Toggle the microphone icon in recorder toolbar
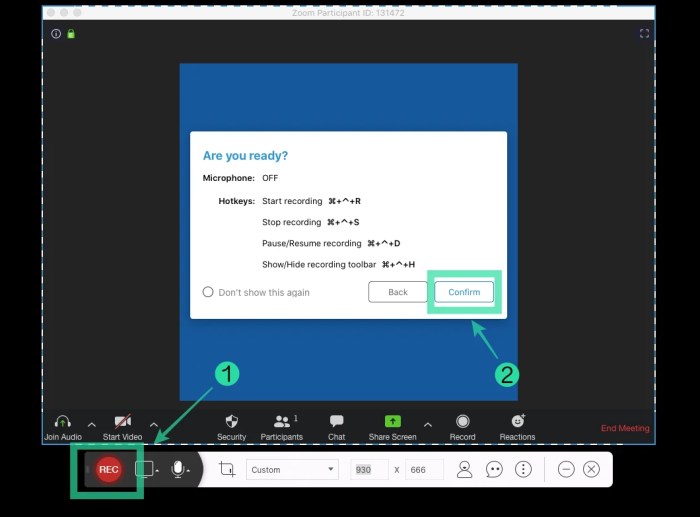The width and height of the screenshot is (700, 517). (x=179, y=469)
